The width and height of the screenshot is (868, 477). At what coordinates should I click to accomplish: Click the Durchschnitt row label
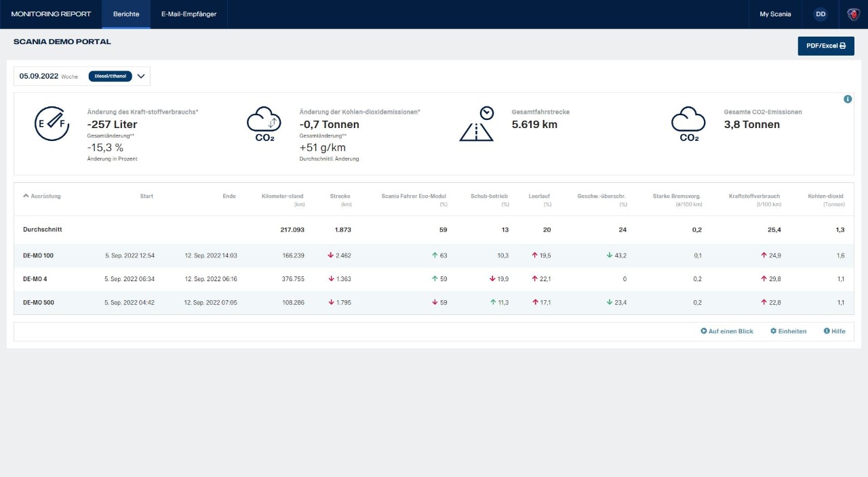click(42, 230)
